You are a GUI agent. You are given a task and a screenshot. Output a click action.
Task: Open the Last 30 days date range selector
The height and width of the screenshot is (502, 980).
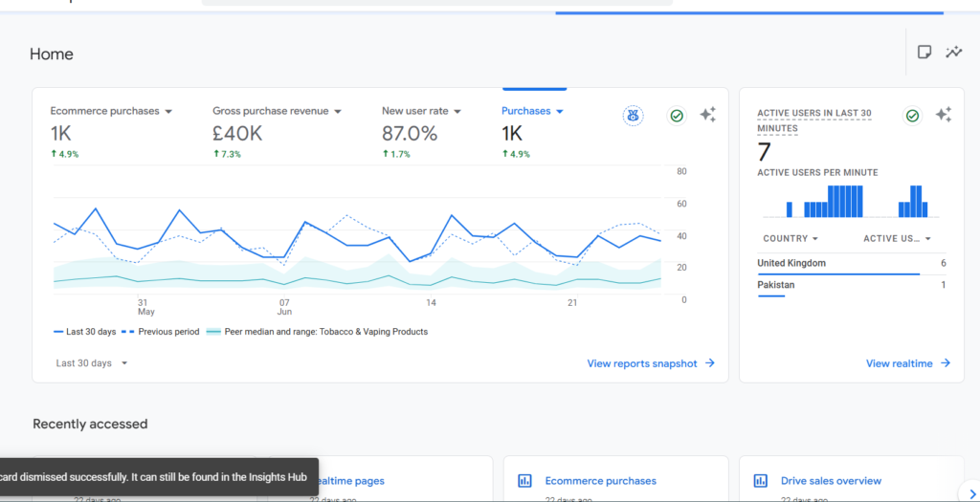(91, 363)
